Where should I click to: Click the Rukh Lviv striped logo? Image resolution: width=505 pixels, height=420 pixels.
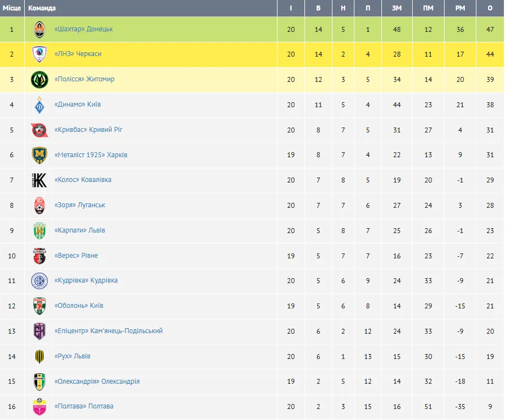pos(40,357)
